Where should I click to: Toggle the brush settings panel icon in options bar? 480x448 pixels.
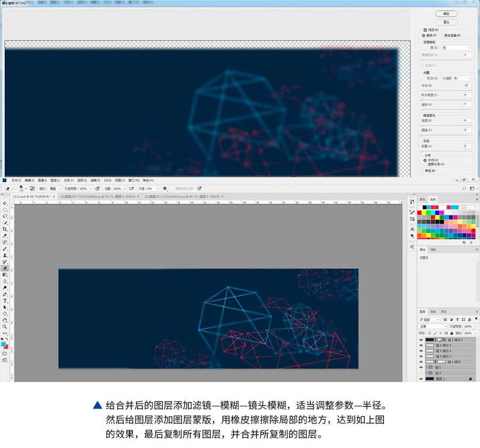[32, 189]
